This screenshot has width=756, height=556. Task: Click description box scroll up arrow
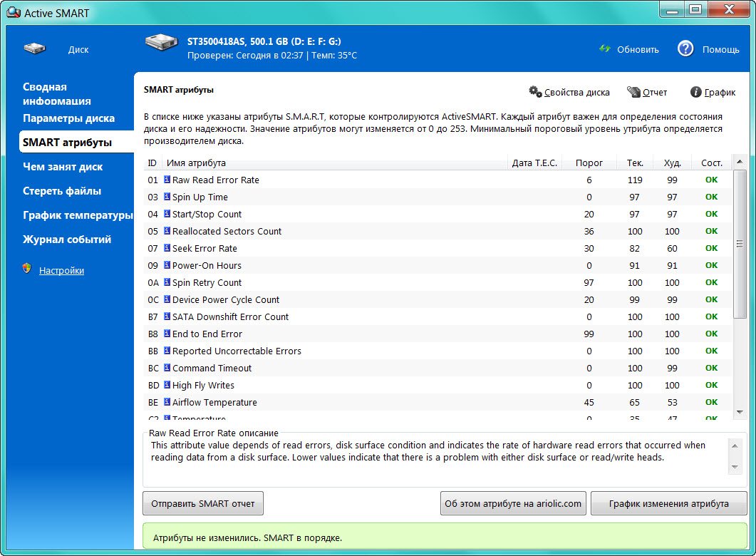point(735,446)
